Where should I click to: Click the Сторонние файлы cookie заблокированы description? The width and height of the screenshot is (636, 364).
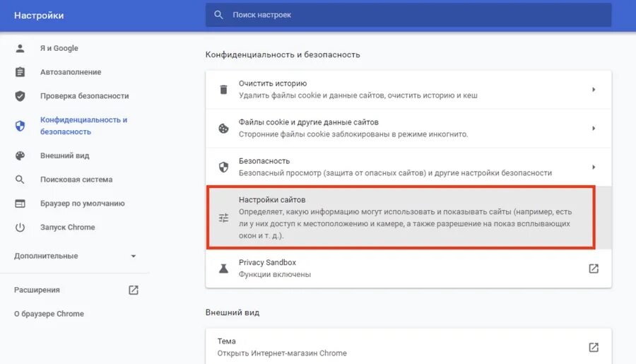point(353,134)
